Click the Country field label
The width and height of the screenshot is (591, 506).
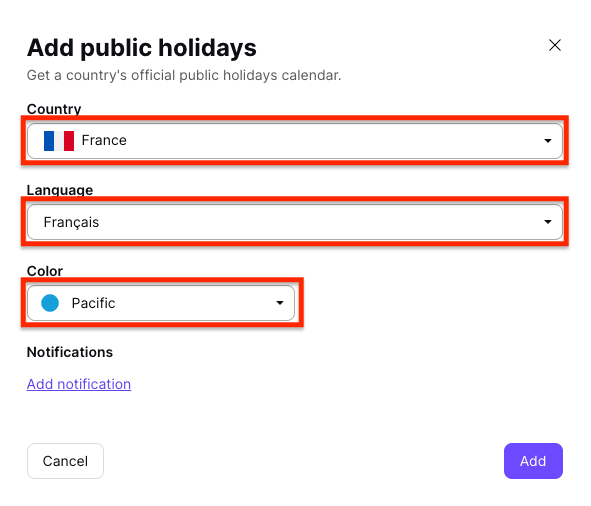54,109
